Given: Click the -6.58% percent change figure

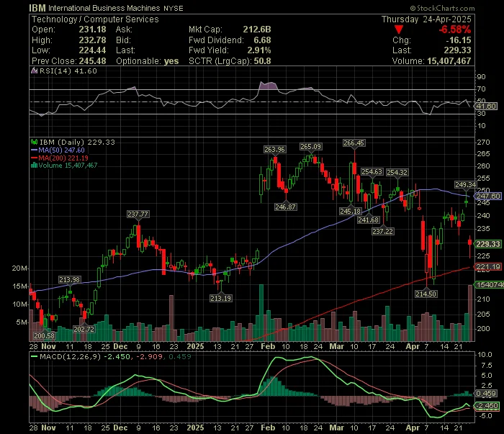Looking at the screenshot, I should (455, 30).
